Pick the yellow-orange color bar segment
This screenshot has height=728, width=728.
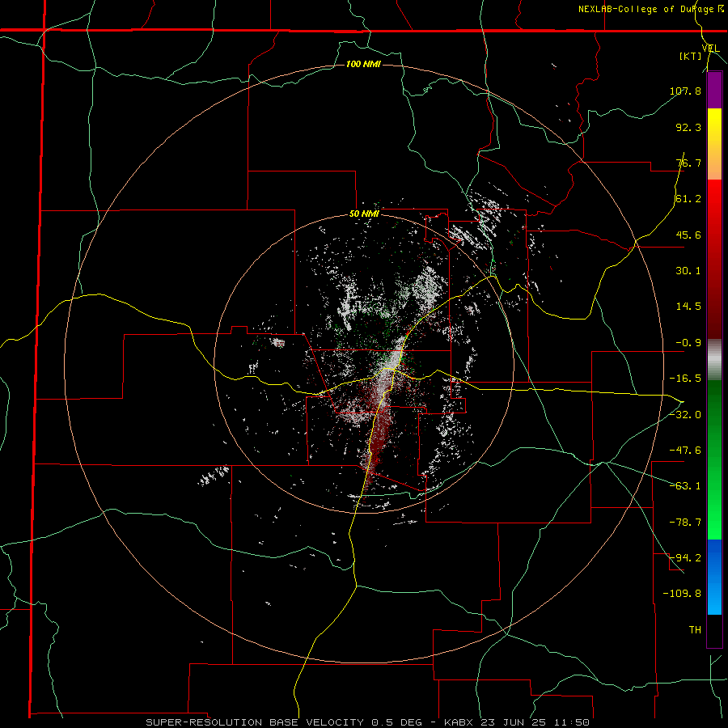714,144
